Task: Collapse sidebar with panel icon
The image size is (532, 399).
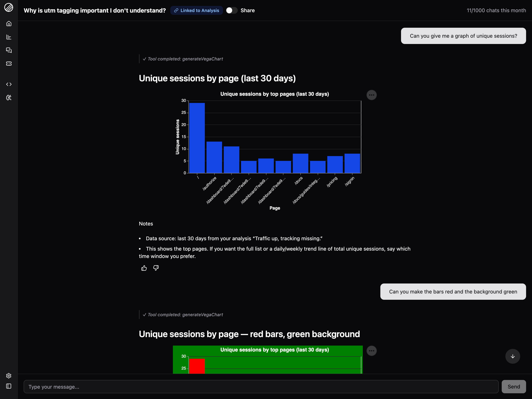Action: [x=9, y=386]
